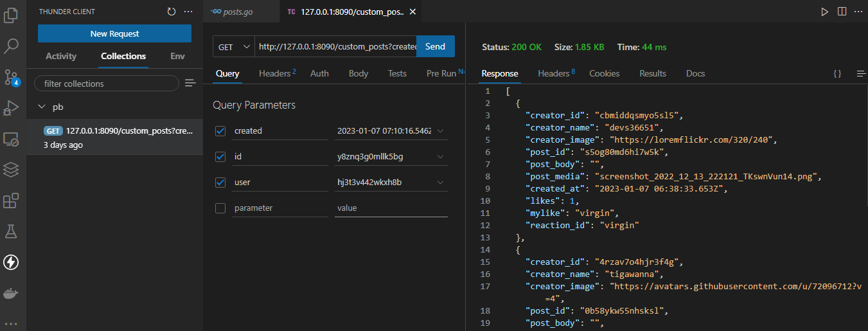Open the Results tab
The width and height of the screenshot is (868, 331).
(x=653, y=73)
